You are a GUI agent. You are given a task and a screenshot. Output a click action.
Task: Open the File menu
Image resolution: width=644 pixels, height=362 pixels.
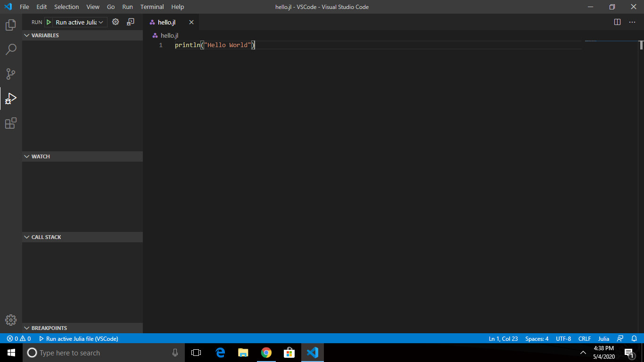pyautogui.click(x=25, y=7)
